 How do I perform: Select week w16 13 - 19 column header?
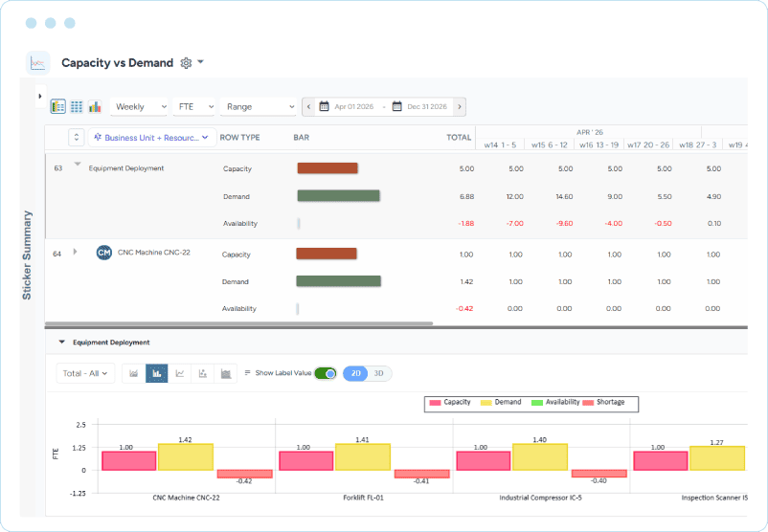click(599, 144)
